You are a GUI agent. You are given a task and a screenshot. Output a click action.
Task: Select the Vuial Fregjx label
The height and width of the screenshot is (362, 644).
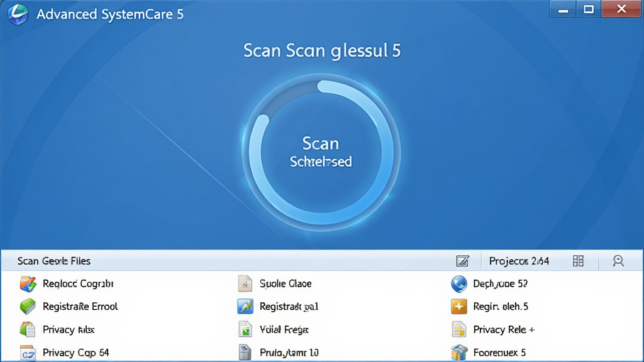(284, 329)
